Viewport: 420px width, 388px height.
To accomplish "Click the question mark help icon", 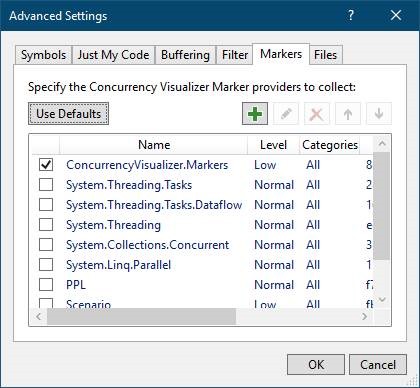I will 350,15.
